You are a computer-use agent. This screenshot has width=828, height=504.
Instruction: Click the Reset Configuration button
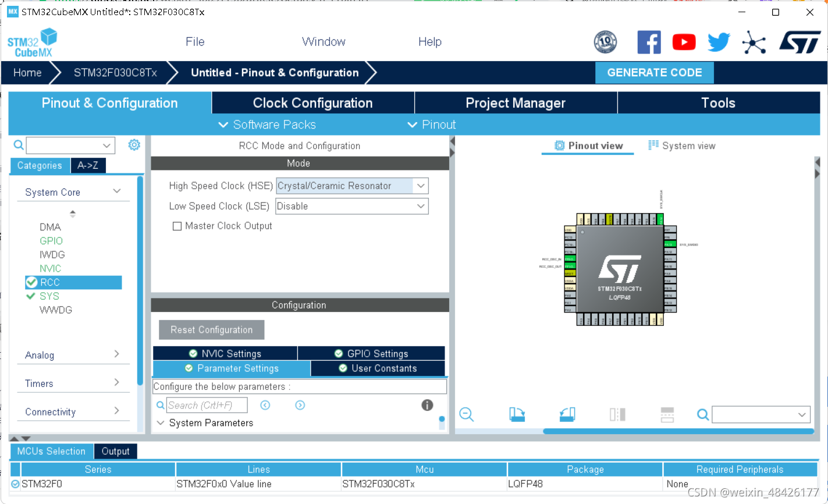click(x=212, y=330)
